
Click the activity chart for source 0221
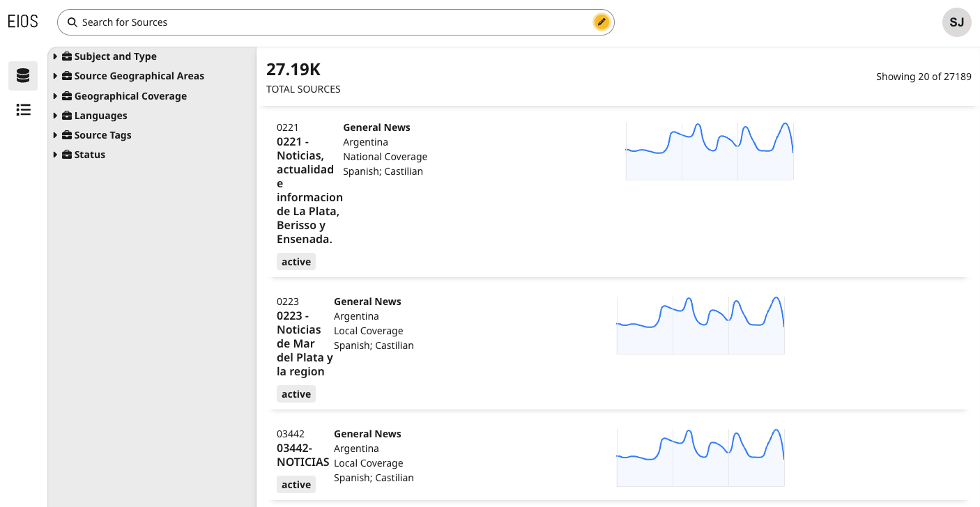click(x=710, y=150)
